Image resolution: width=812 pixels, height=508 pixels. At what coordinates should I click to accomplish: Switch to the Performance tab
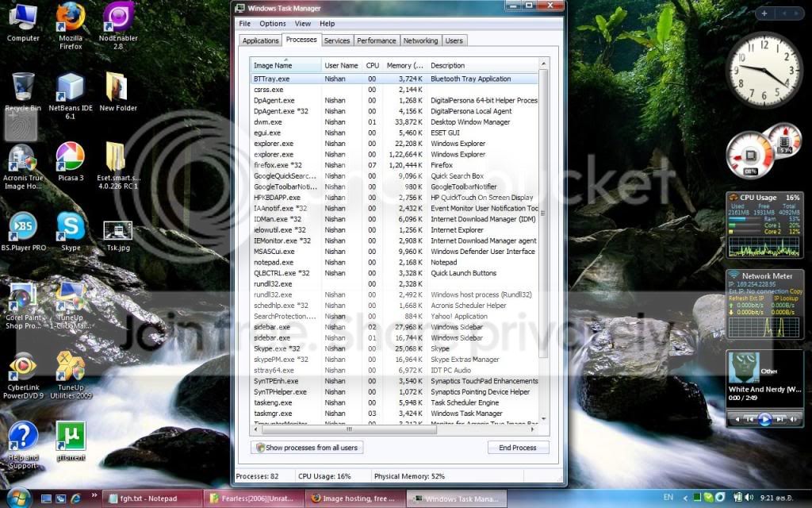(377, 40)
